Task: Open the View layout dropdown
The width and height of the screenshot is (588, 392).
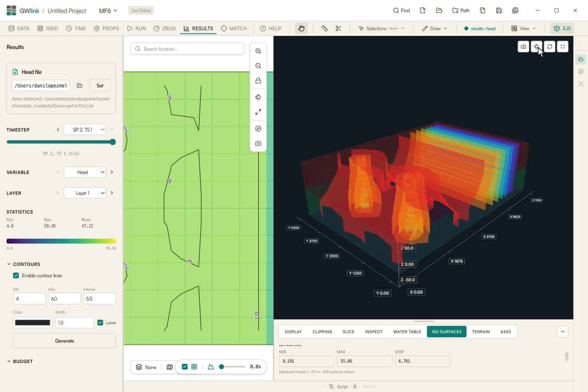Action: point(524,28)
